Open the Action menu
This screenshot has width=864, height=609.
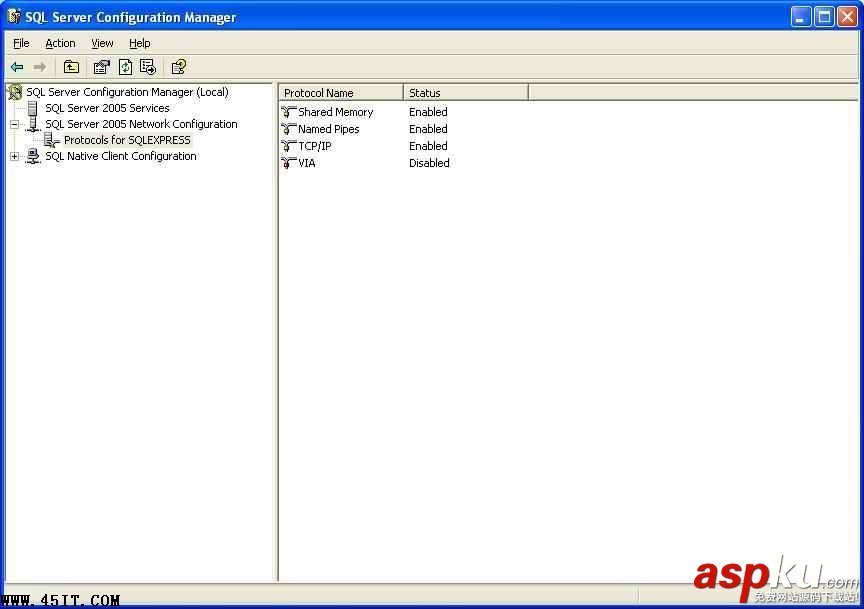(x=60, y=43)
